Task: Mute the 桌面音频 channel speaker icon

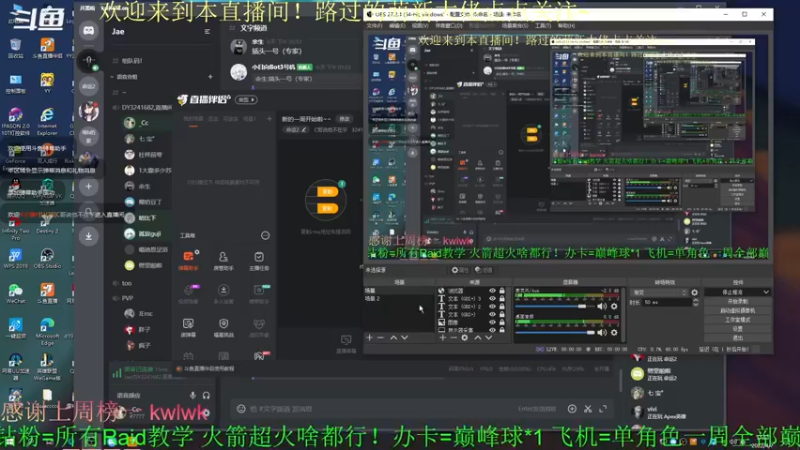Action: coord(602,333)
